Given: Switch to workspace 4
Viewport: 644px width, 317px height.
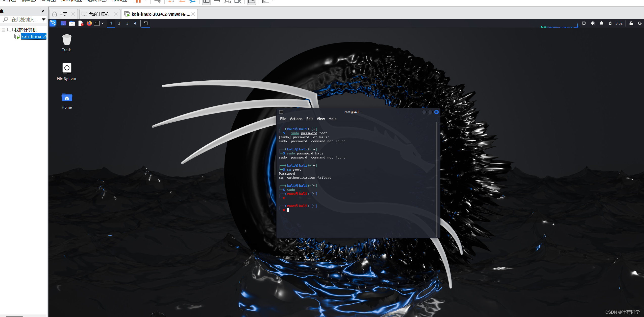Looking at the screenshot, I should [x=135, y=23].
